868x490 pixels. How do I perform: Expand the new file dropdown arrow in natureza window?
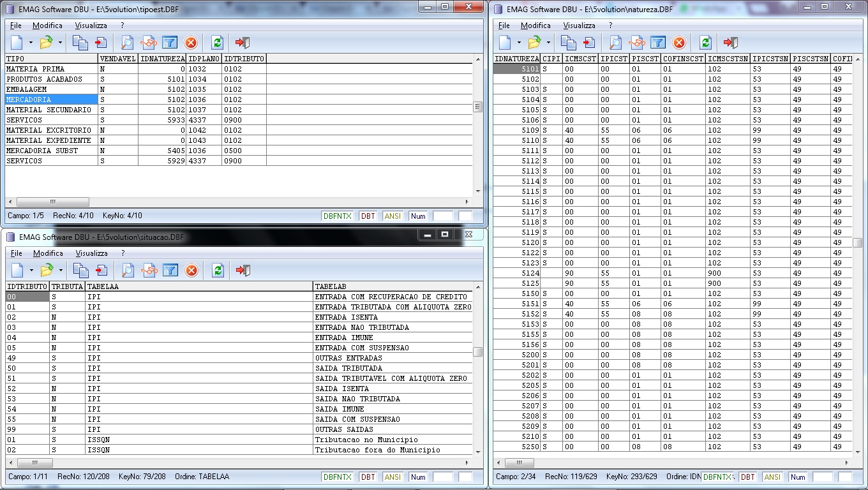pyautogui.click(x=519, y=43)
